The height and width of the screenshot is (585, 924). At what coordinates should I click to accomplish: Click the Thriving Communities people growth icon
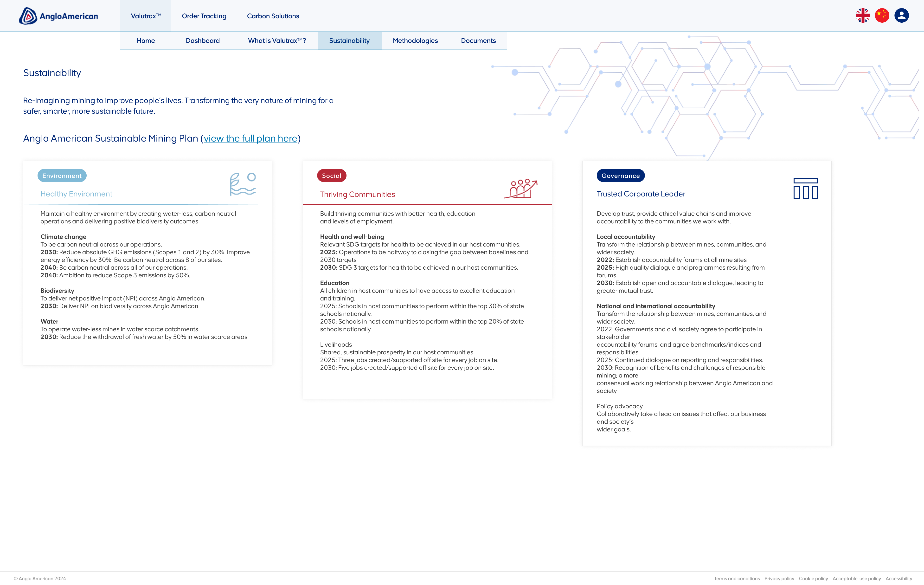click(x=520, y=188)
